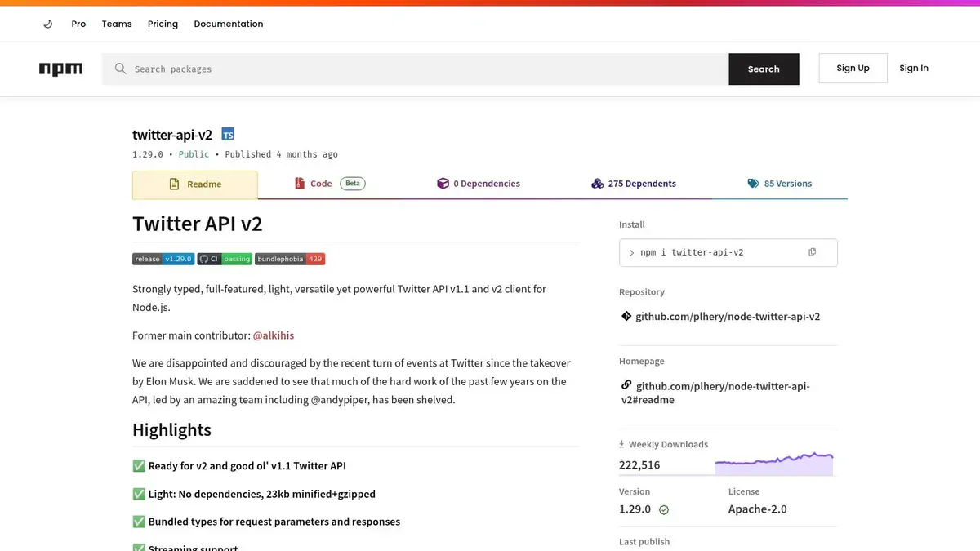980x551 pixels.
Task: Open the Documentation link
Action: coord(229,24)
